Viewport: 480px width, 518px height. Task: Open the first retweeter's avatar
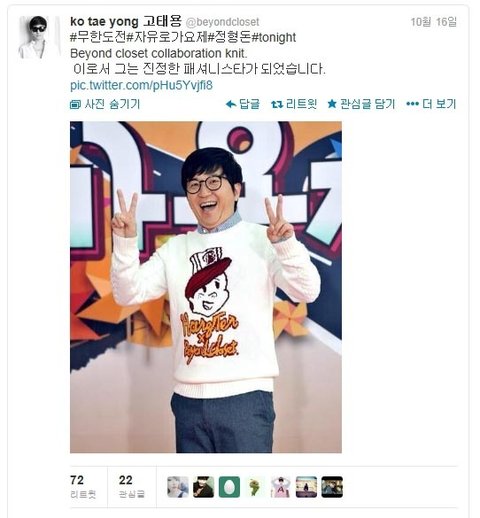178,487
